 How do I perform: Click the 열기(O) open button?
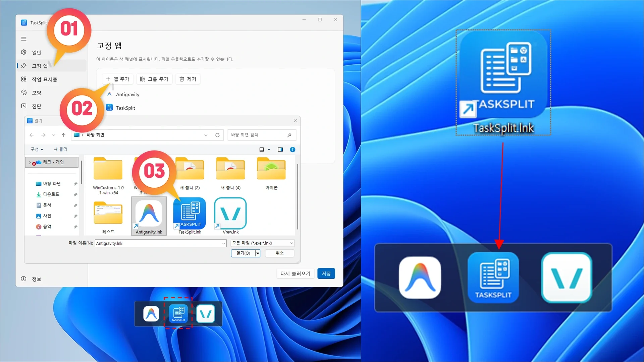tap(243, 253)
